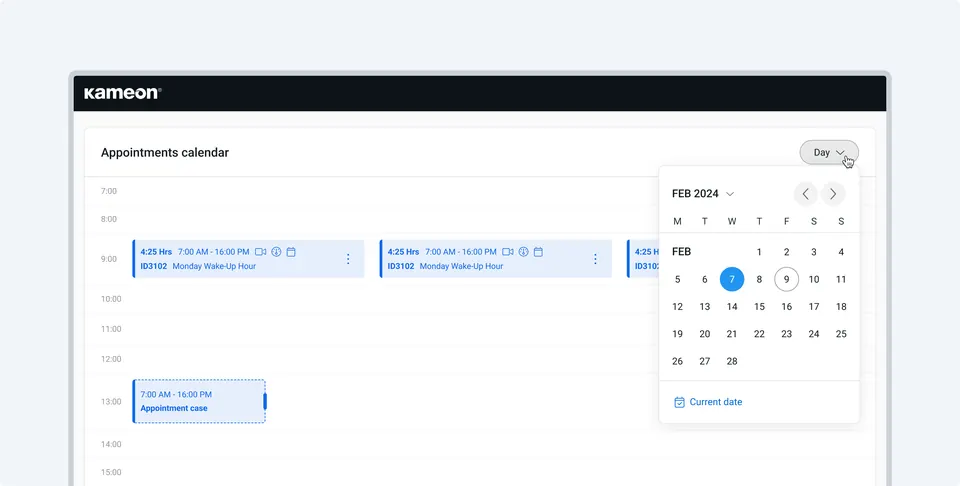
Task: Choose February 8 in the date picker
Action: [759, 279]
